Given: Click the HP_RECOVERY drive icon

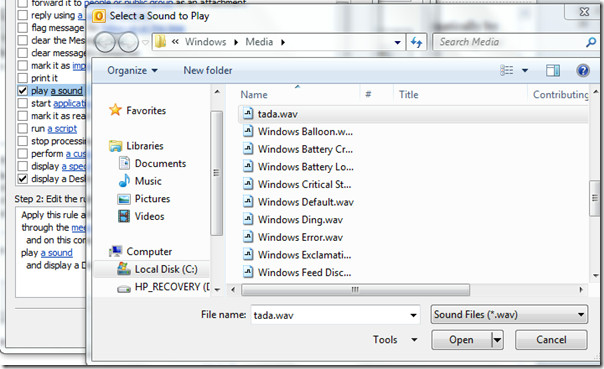Looking at the screenshot, I should tap(124, 288).
